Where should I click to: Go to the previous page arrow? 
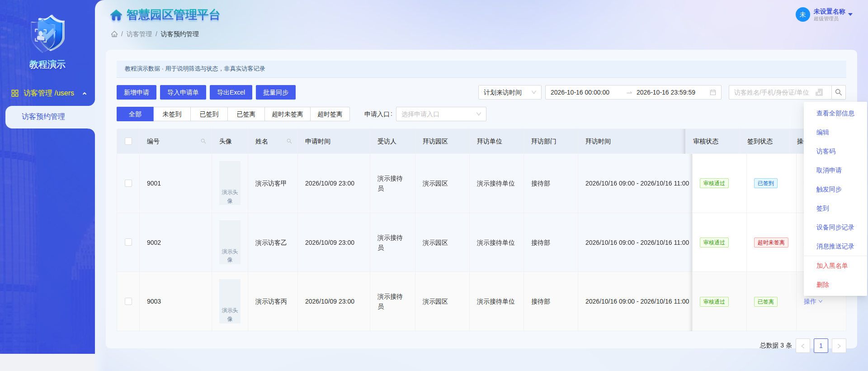tap(803, 346)
